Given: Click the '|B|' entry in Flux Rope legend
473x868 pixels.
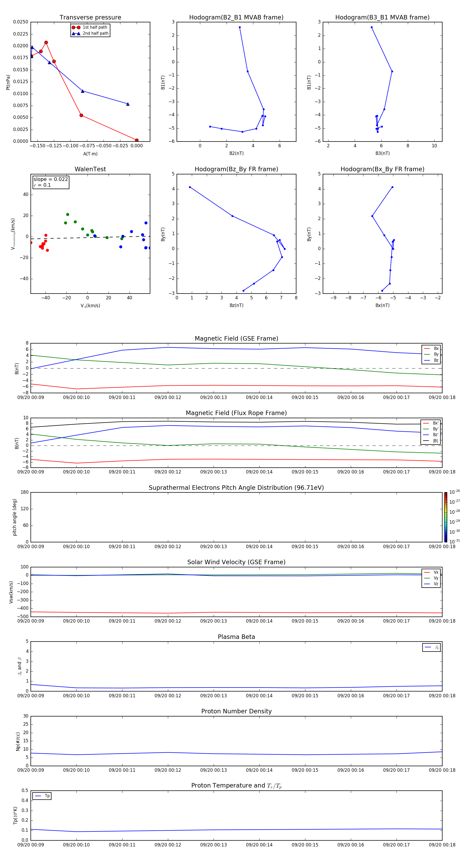Looking at the screenshot, I should click(x=431, y=441).
